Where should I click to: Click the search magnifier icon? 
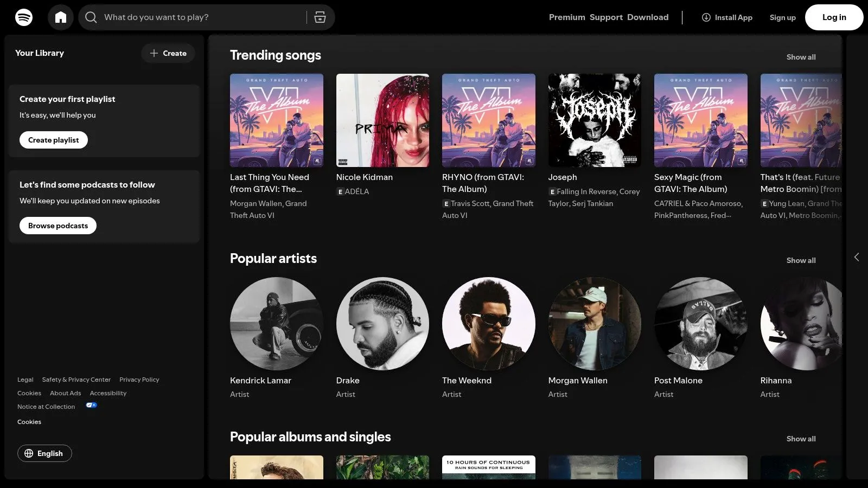tap(91, 17)
